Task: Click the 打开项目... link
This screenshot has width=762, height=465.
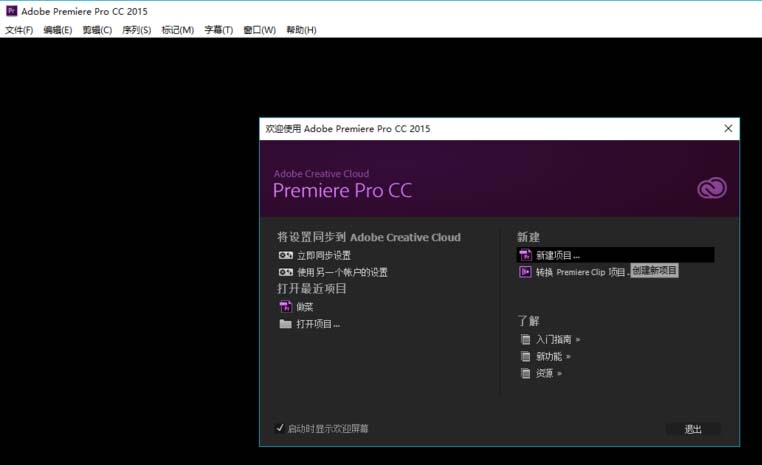Action: tap(318, 324)
